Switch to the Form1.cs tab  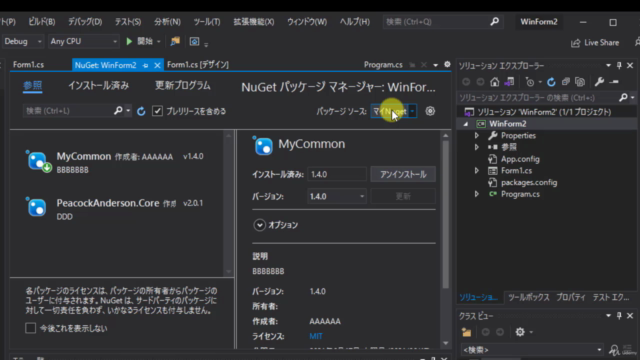point(28,64)
